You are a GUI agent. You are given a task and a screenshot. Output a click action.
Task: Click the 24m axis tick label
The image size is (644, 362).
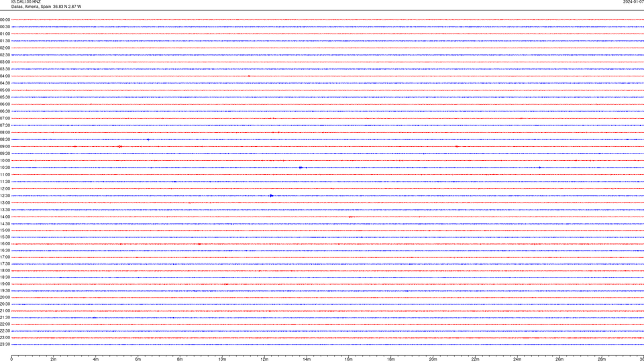tap(517, 359)
